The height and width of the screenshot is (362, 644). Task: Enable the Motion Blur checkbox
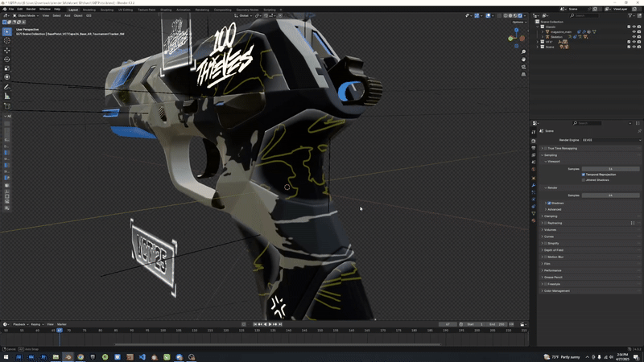tap(546, 257)
